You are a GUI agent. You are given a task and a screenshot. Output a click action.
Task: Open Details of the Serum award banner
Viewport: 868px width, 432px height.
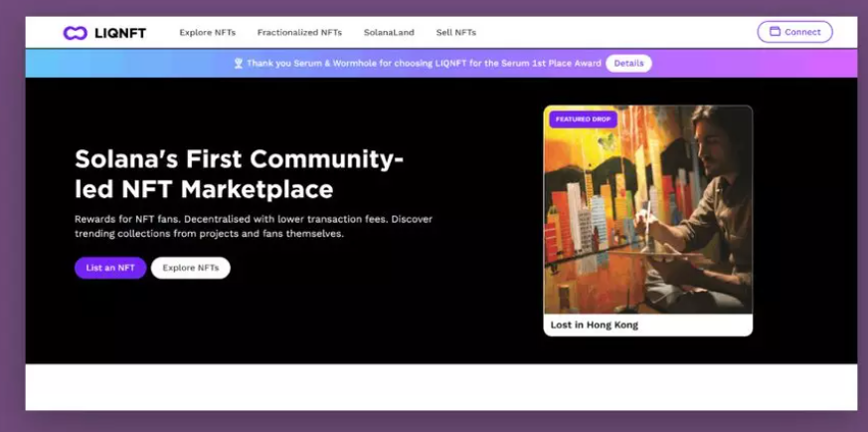click(628, 63)
